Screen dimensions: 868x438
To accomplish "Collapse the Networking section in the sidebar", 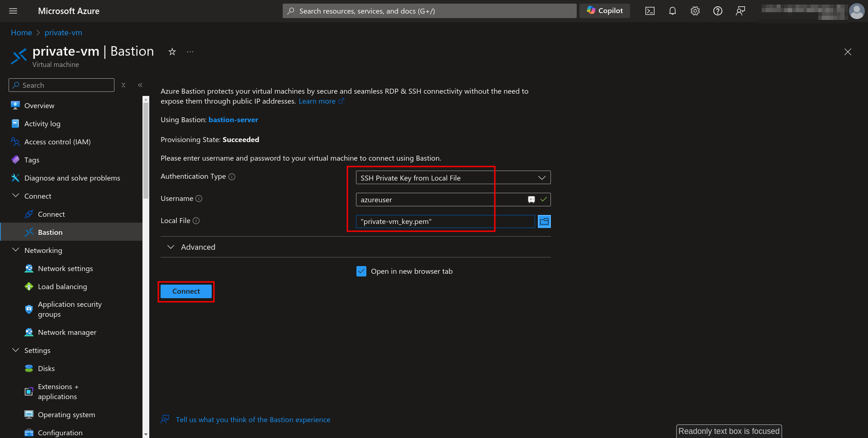I will [16, 250].
